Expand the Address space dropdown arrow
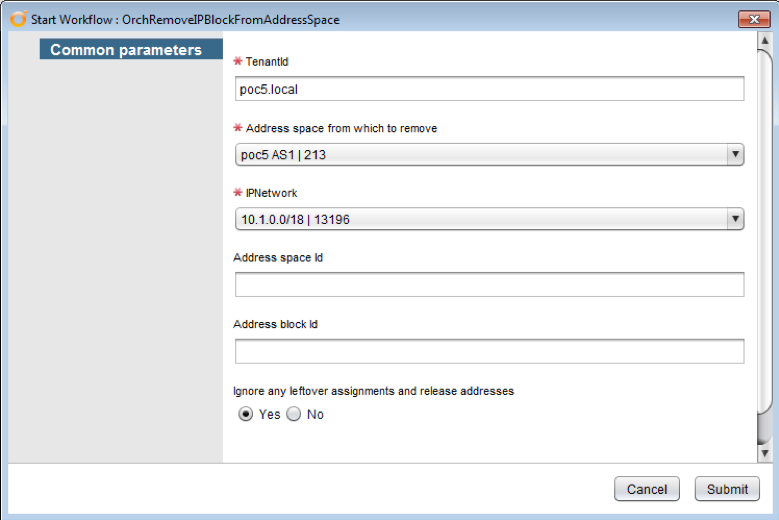The width and height of the screenshot is (779, 520). tap(735, 154)
